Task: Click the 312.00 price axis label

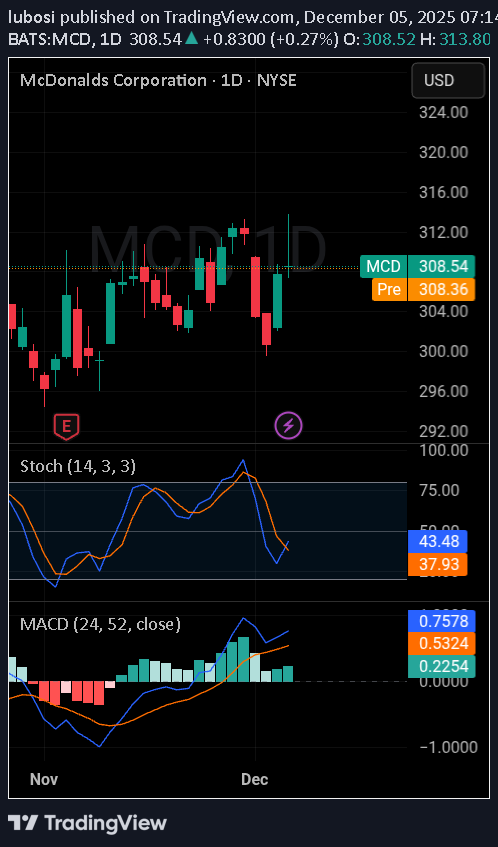Action: [x=443, y=232]
